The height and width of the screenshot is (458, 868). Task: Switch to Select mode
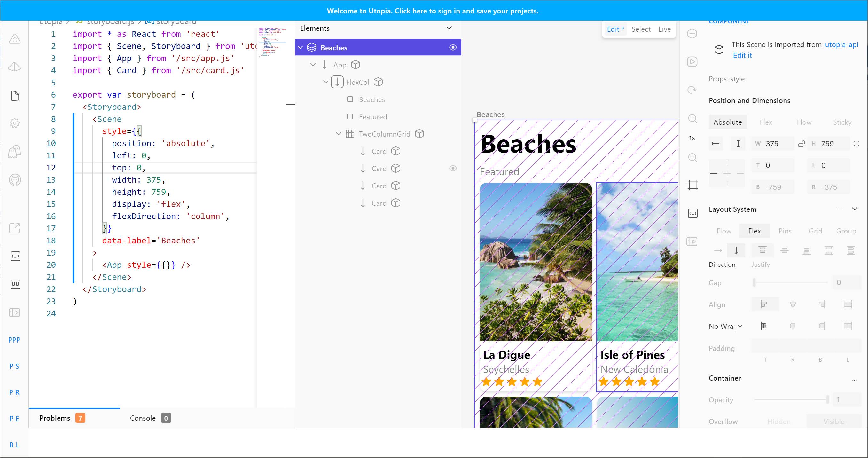point(641,29)
